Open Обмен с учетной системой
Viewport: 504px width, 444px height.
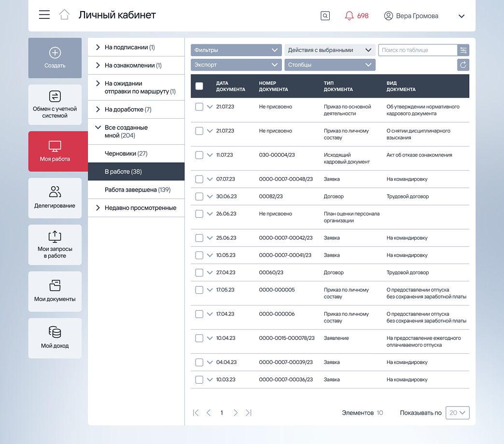pyautogui.click(x=55, y=104)
